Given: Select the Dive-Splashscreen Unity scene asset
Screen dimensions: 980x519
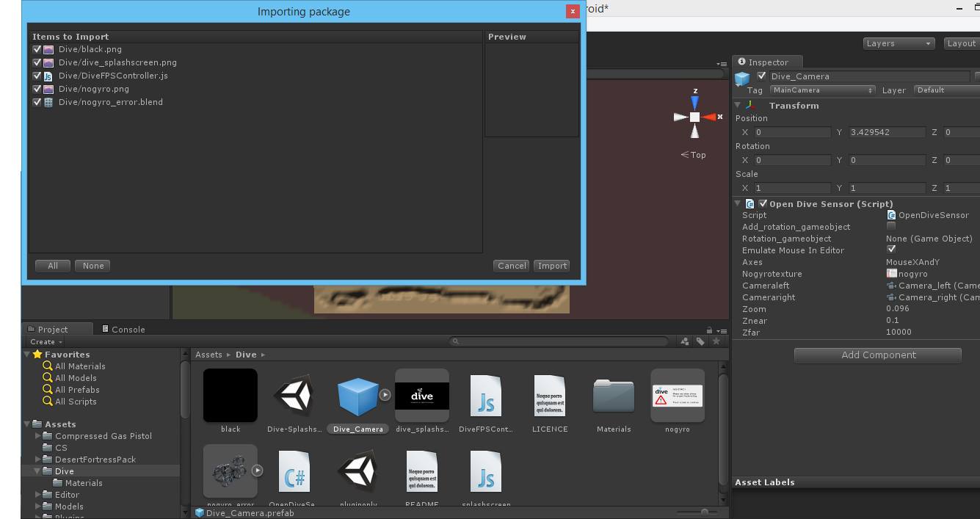Looking at the screenshot, I should pyautogui.click(x=294, y=396).
